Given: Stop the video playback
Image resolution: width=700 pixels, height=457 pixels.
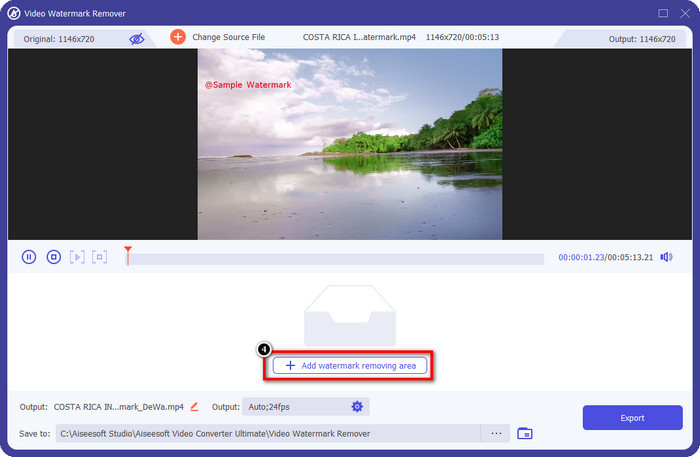Looking at the screenshot, I should (54, 257).
